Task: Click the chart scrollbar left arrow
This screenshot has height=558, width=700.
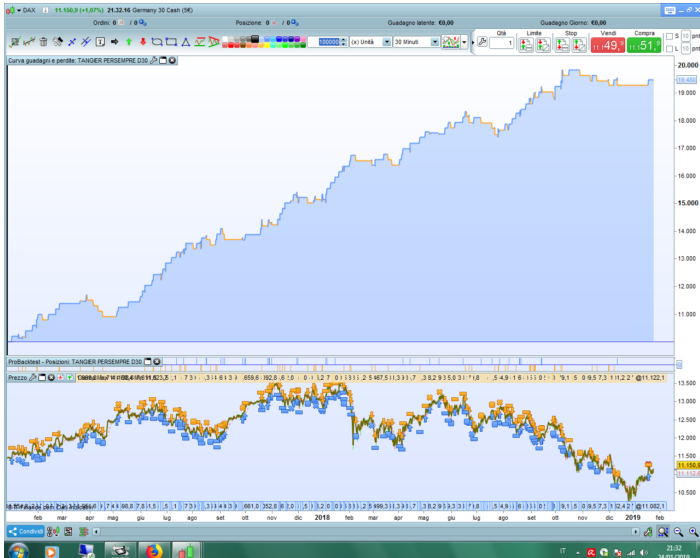Action: tap(96, 532)
